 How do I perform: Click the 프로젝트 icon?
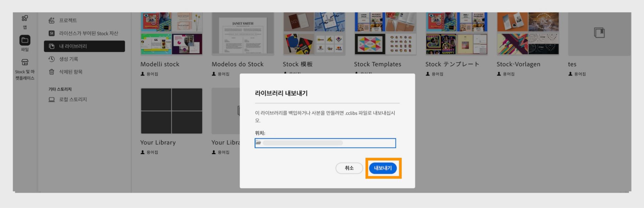click(52, 20)
